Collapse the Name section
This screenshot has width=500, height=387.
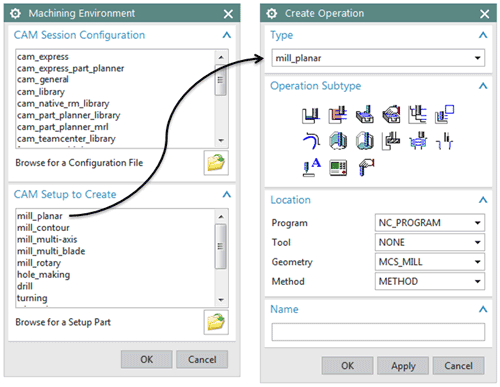(483, 309)
